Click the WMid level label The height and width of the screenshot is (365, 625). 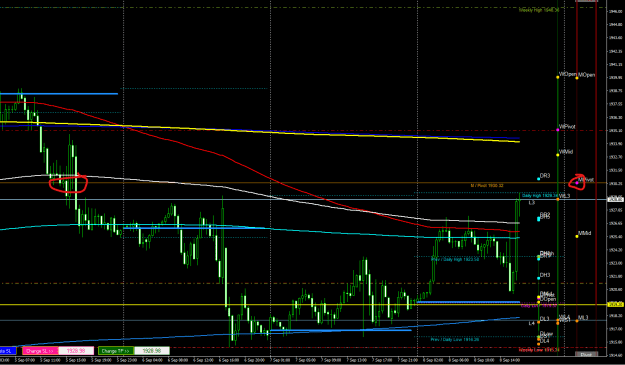(x=566, y=152)
